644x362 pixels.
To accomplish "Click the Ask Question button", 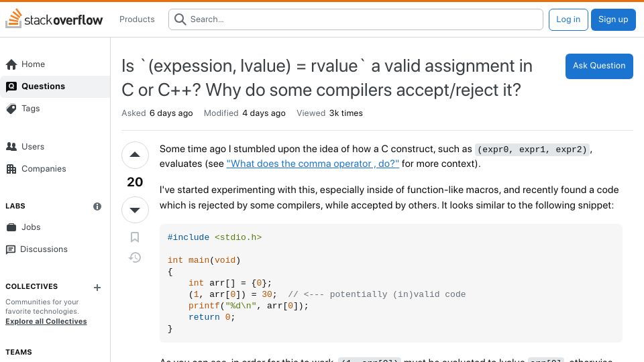I will [599, 66].
